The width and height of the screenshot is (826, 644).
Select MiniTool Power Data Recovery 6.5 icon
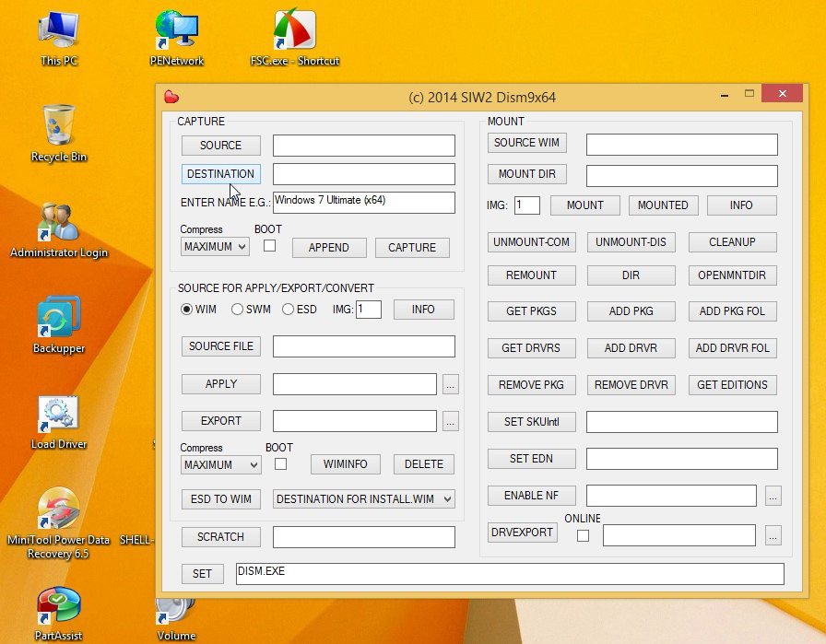pos(58,523)
